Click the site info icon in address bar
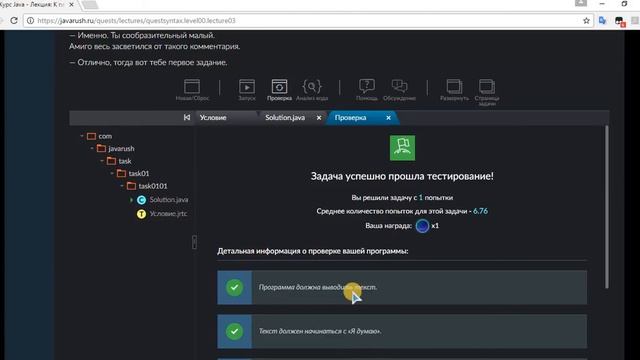The height and width of the screenshot is (360, 640). [x=30, y=20]
